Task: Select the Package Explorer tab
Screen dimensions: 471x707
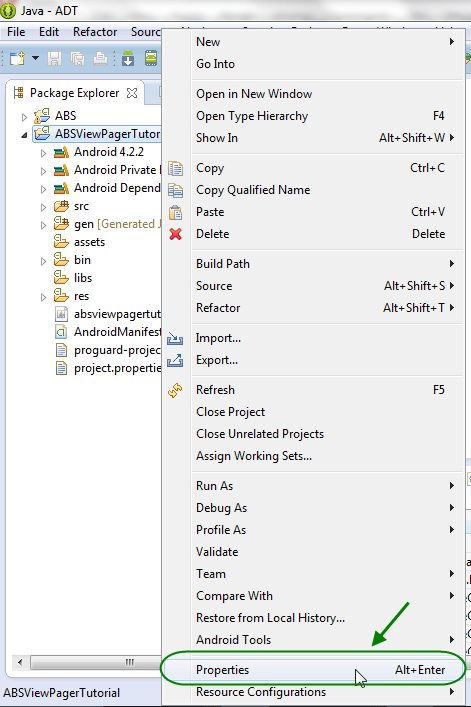Action: [75, 93]
